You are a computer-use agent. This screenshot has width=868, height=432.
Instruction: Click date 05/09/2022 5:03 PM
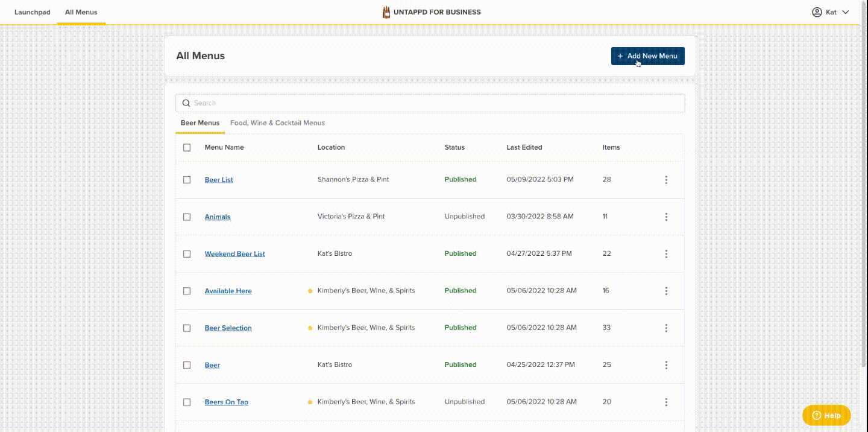[x=540, y=180]
